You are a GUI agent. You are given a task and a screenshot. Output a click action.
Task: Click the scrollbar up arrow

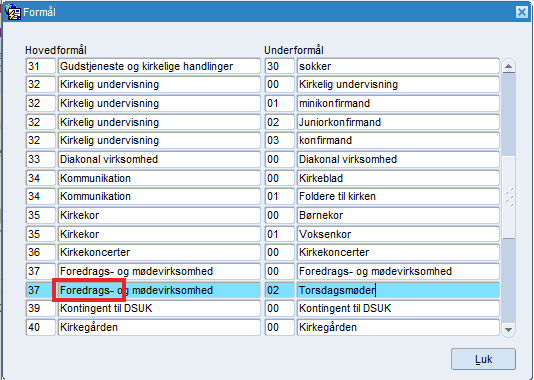pyautogui.click(x=508, y=66)
